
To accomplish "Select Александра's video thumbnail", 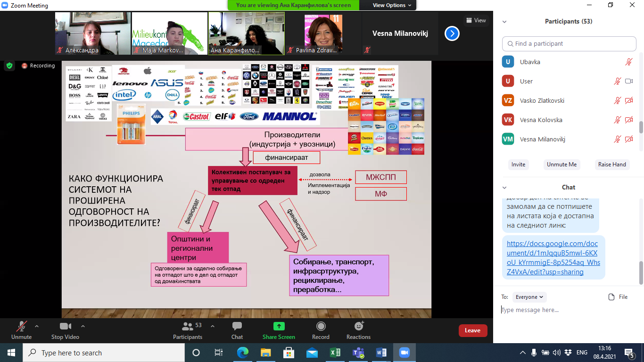I will [x=93, y=33].
